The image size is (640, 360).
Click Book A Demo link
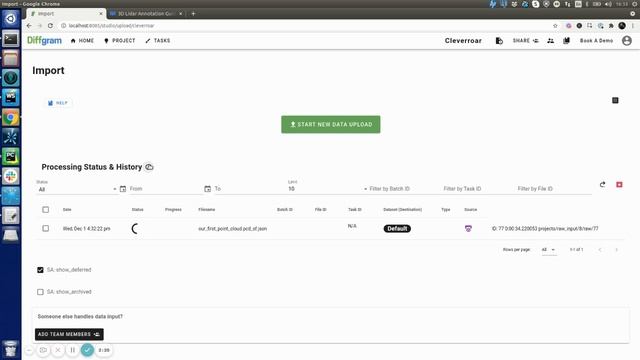(596, 41)
